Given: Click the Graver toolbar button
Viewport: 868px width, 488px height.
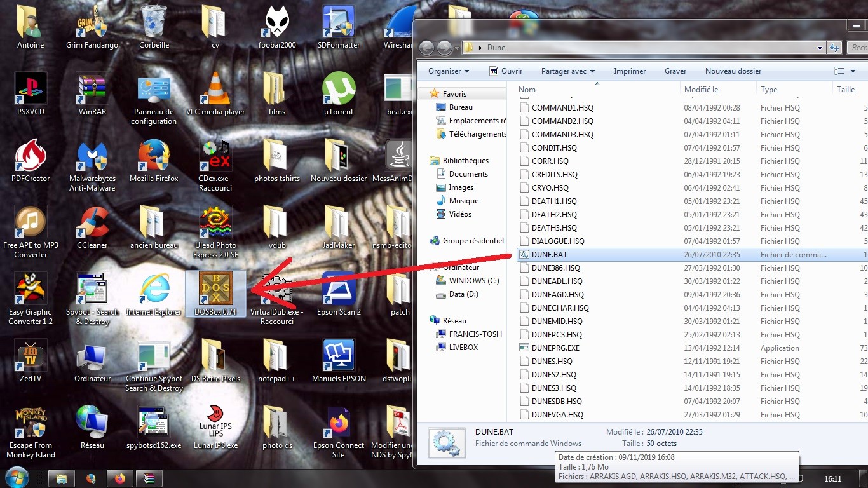Looking at the screenshot, I should point(675,71).
